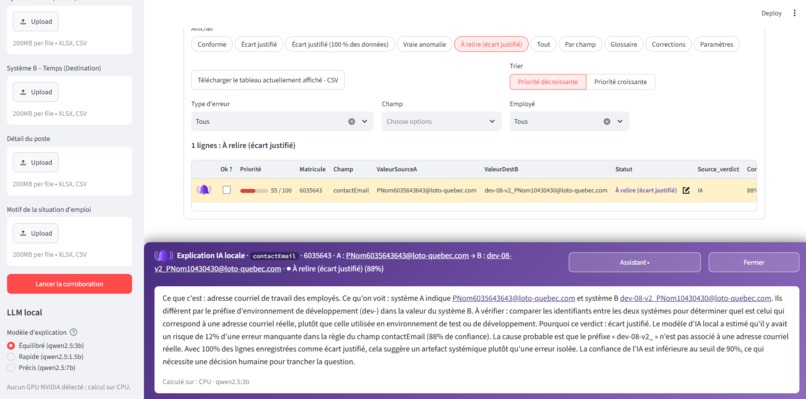The height and width of the screenshot is (399, 806).
Task: Click the À relire (écart justifié) status cell
Action: click(x=646, y=190)
